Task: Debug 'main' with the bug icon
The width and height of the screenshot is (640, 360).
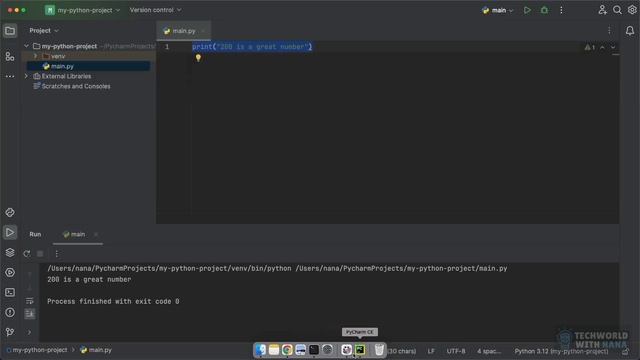Action: 544,10
